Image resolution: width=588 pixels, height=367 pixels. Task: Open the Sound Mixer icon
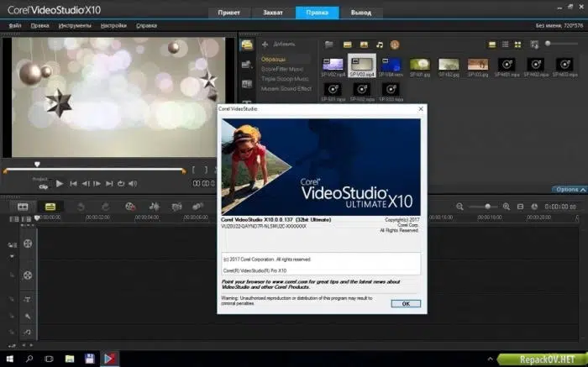click(154, 207)
